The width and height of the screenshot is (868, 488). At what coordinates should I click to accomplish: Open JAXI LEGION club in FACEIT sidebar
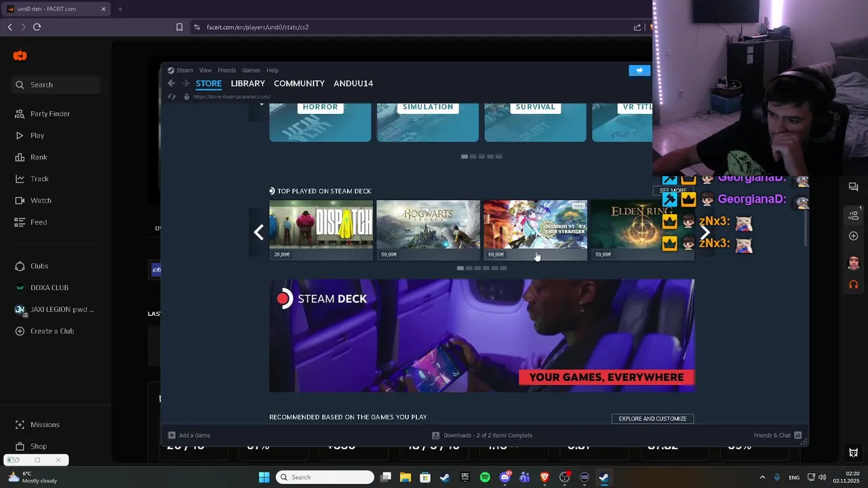(54, 310)
